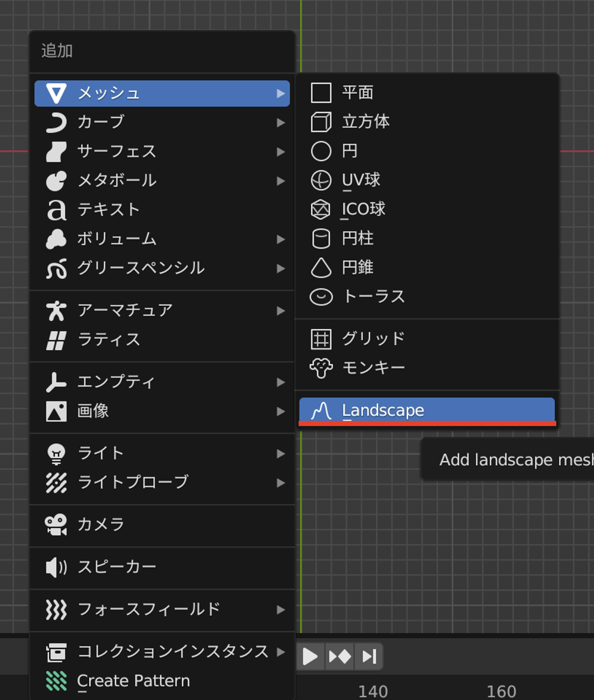Click the green Create Pattern icon
The width and height of the screenshot is (594, 700).
click(x=56, y=681)
